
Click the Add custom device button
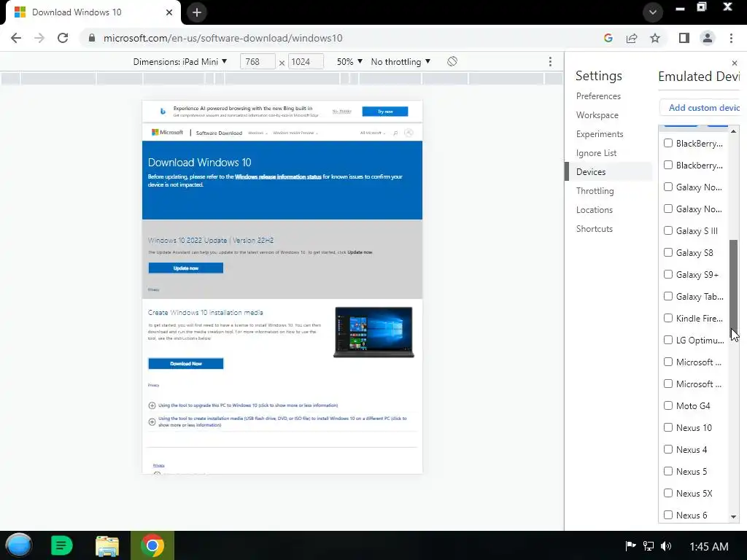[x=700, y=108]
